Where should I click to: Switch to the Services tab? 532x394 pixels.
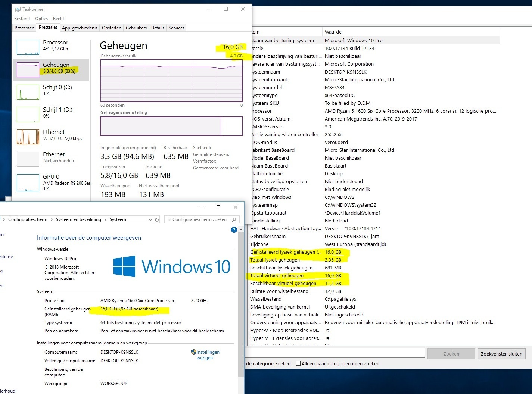(x=176, y=28)
